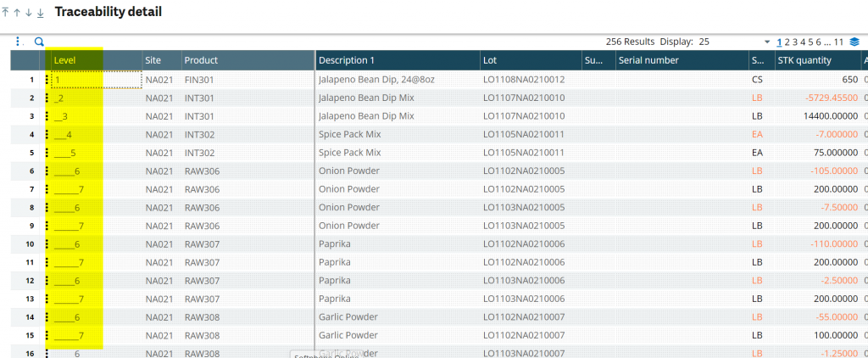This screenshot has height=358, width=868.
Task: Open grid actions three-dot menu above table
Action: click(18, 41)
